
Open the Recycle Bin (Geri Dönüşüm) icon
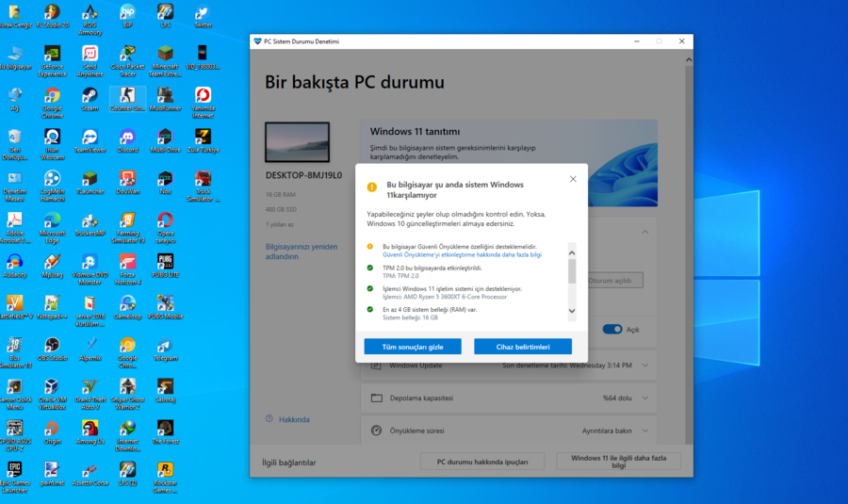14,144
